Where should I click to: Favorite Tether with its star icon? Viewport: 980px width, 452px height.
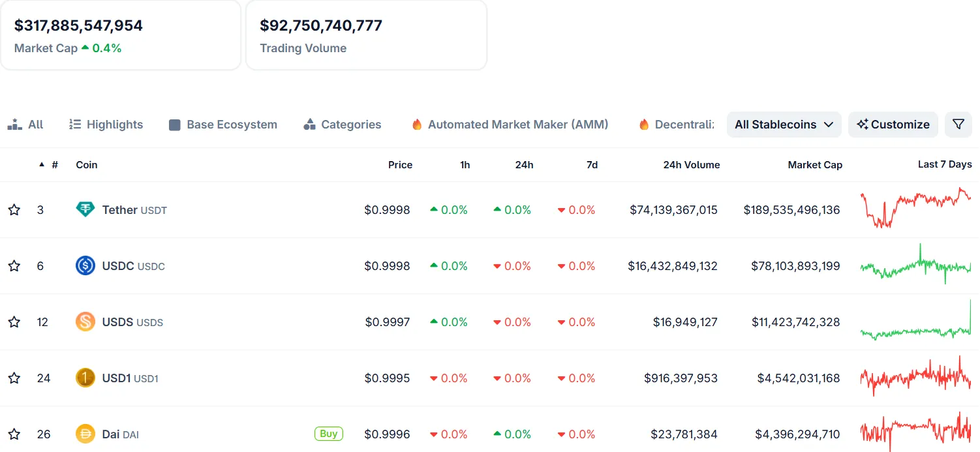[14, 210]
